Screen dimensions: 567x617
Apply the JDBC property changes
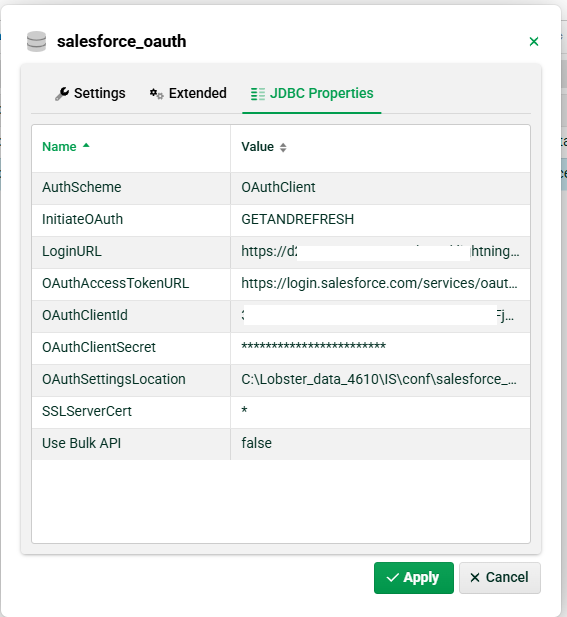click(x=414, y=578)
